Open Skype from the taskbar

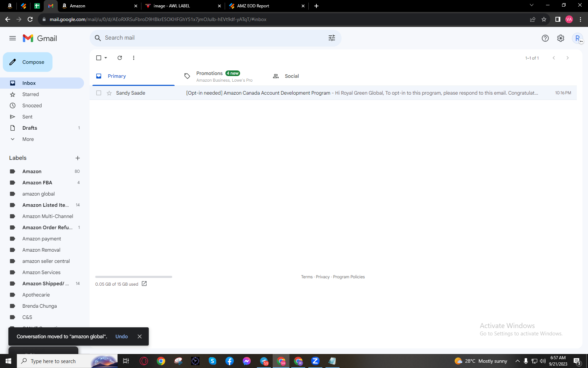point(212,361)
